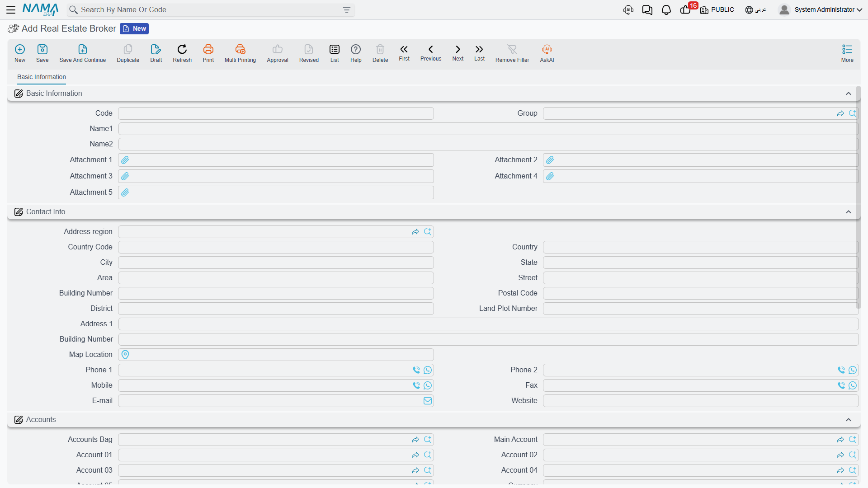Collapse the Contact Info section
The height and width of the screenshot is (488, 868).
coord(849,212)
